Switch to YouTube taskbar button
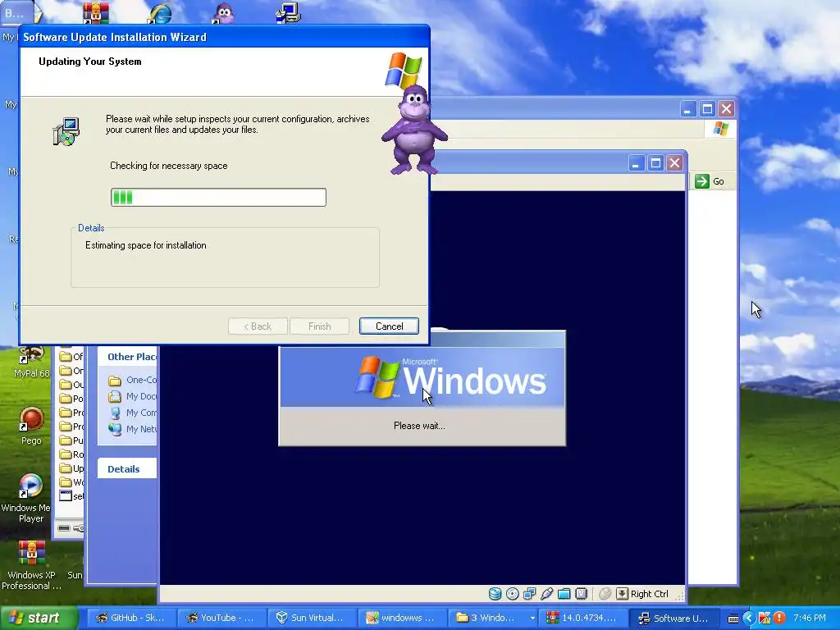This screenshot has height=630, width=840. pyautogui.click(x=220, y=618)
